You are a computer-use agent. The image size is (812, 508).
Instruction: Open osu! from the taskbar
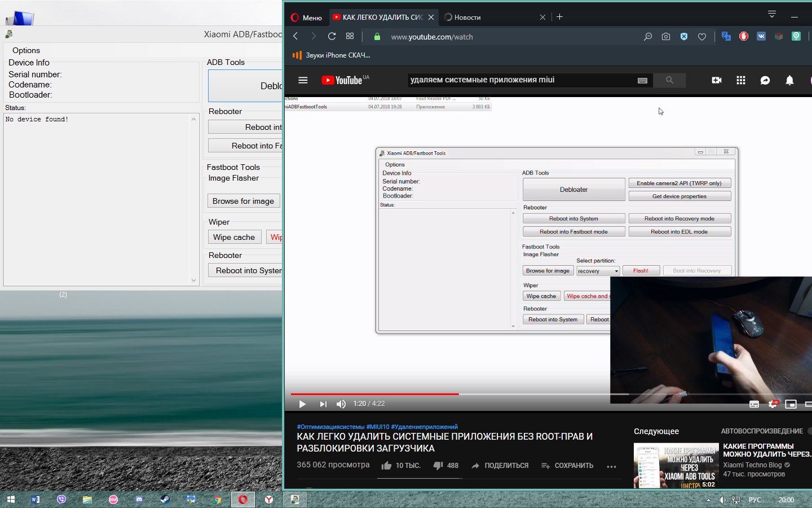[x=113, y=500]
